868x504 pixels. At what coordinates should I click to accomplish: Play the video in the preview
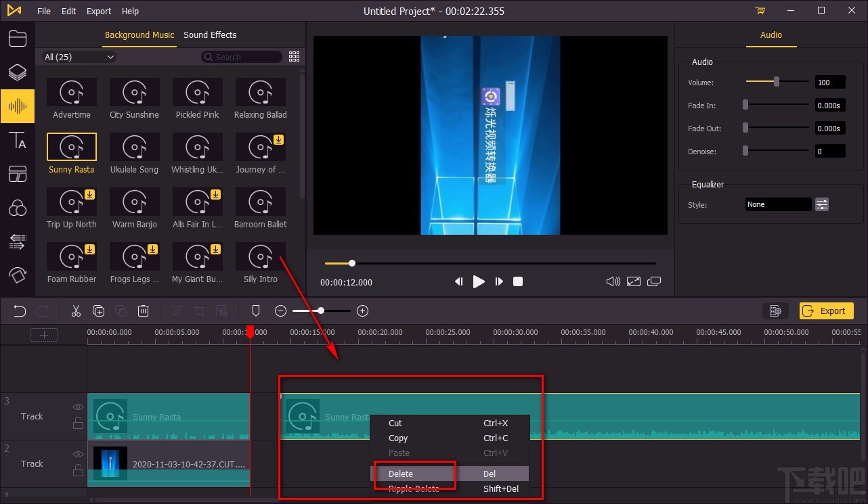[479, 281]
